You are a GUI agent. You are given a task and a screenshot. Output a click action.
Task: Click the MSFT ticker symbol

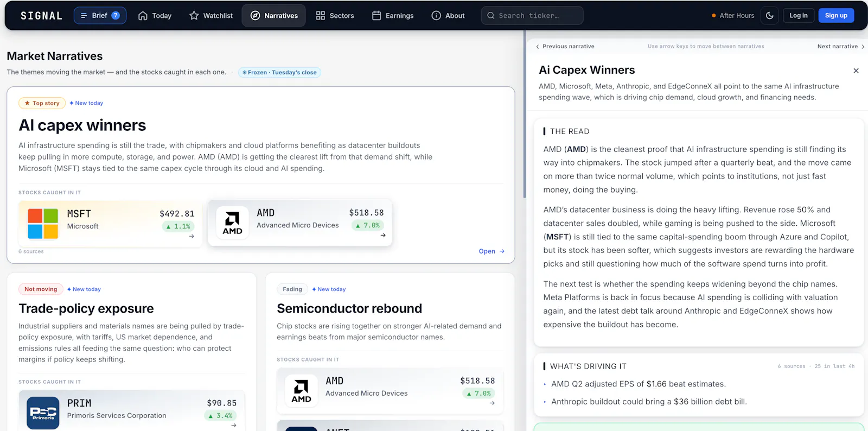tap(79, 214)
